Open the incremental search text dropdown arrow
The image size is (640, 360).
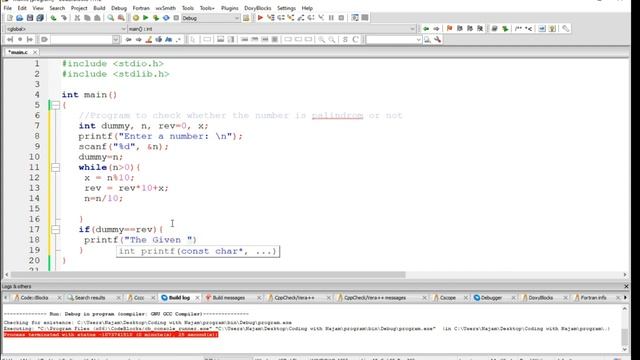[116, 40]
